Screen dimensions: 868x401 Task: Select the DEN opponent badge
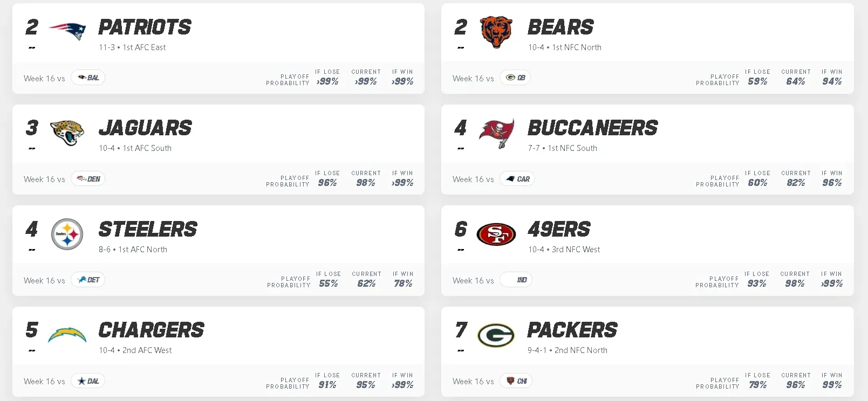tap(88, 179)
